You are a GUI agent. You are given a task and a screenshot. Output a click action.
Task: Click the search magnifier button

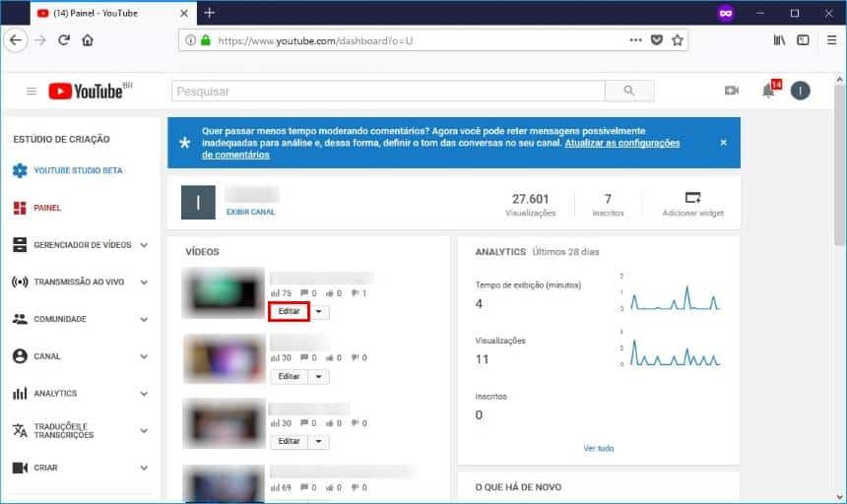pyautogui.click(x=629, y=91)
